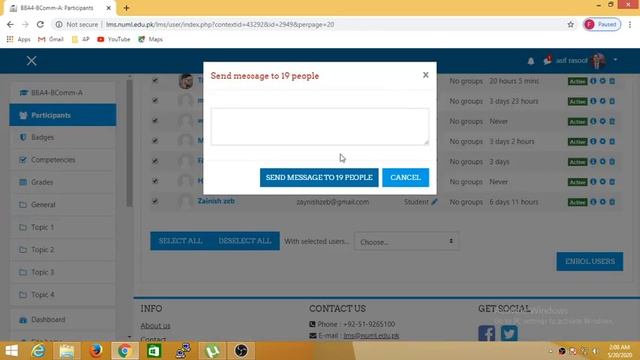Click the asif rasool profile picture

[598, 61]
